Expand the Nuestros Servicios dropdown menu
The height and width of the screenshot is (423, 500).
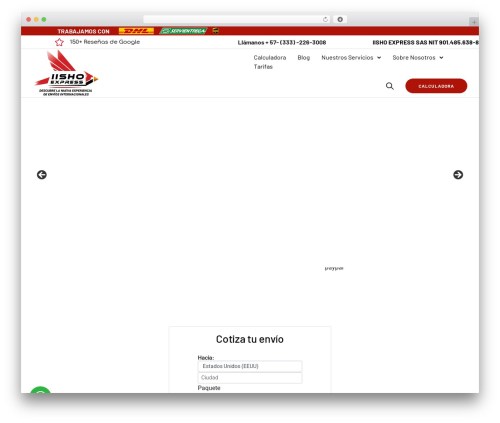point(351,58)
